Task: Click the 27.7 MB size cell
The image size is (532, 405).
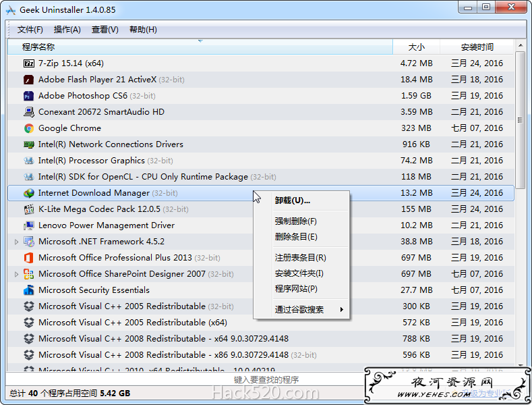Action: (x=416, y=290)
